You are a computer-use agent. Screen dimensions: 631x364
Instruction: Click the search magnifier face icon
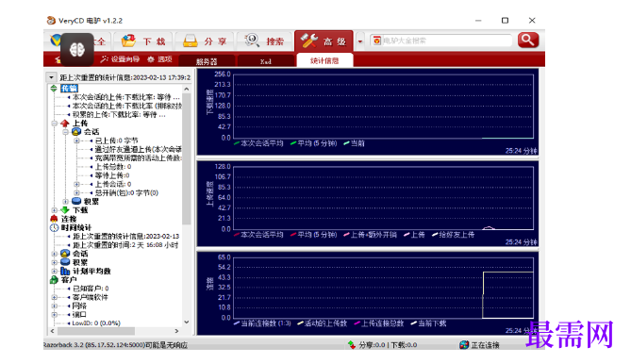pos(252,41)
